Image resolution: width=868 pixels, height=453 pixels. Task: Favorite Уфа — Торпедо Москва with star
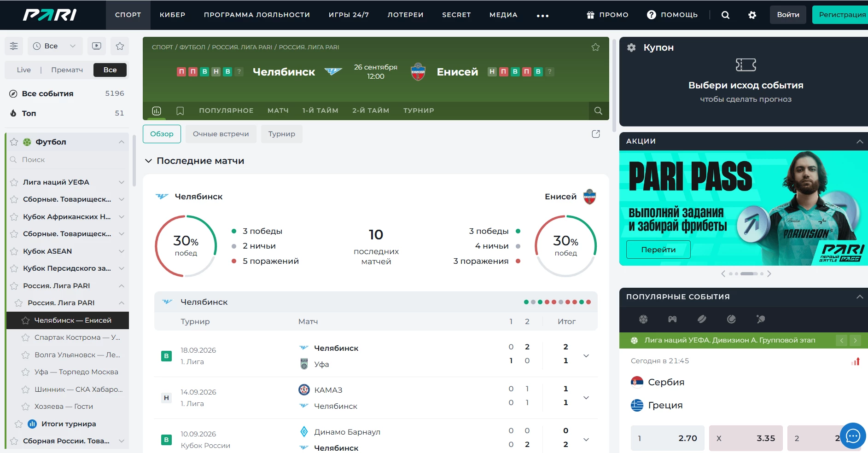(x=25, y=372)
